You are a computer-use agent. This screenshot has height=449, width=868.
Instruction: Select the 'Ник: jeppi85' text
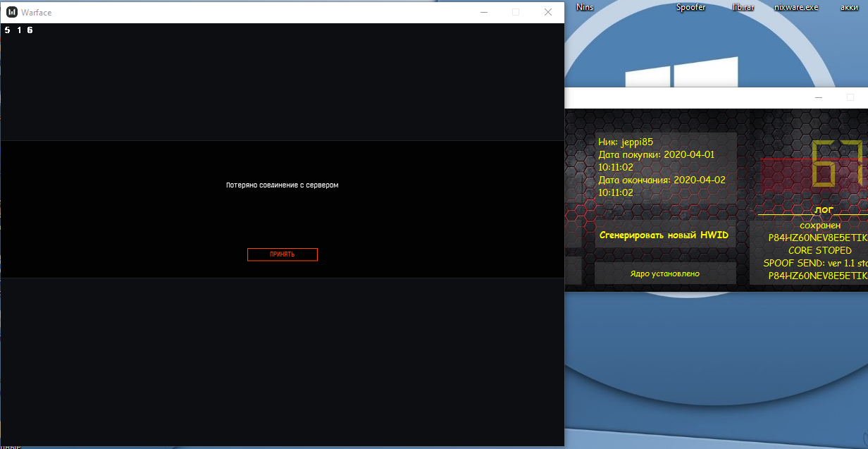pyautogui.click(x=626, y=142)
